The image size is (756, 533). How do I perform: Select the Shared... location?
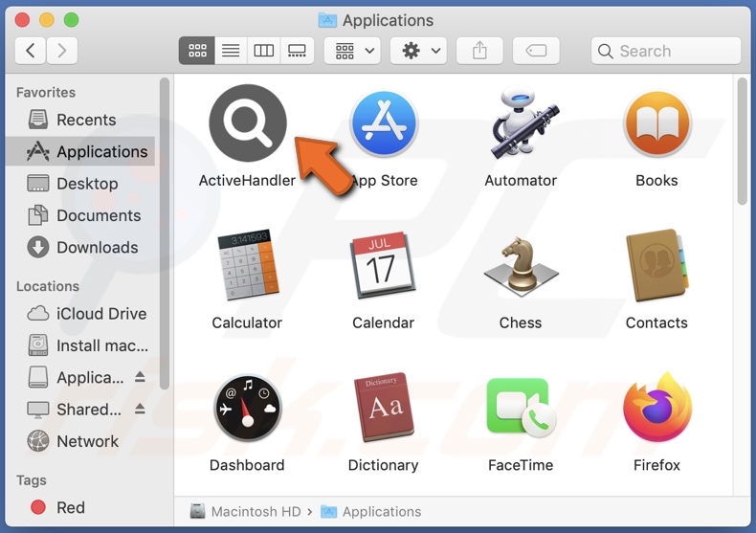click(75, 410)
